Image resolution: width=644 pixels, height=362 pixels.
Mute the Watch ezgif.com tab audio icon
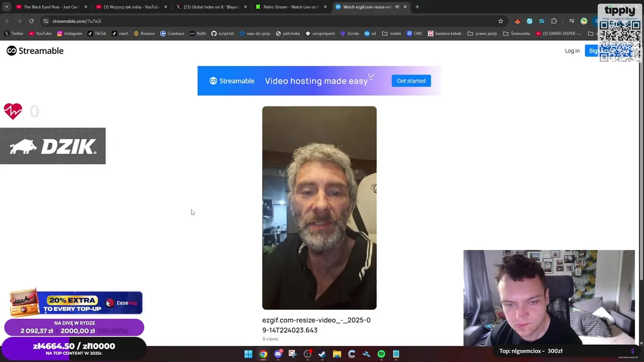(397, 7)
